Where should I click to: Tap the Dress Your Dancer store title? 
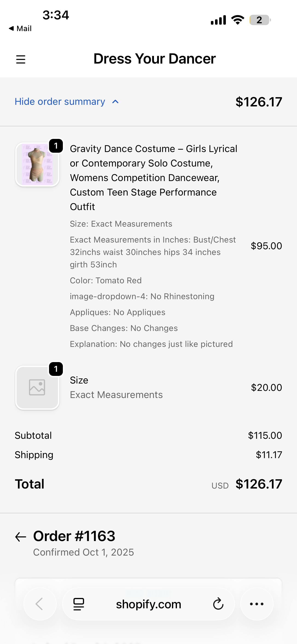coord(154,59)
